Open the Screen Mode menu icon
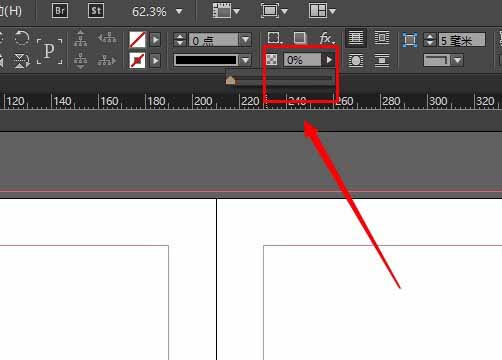The height and width of the screenshot is (360, 502). (x=274, y=11)
